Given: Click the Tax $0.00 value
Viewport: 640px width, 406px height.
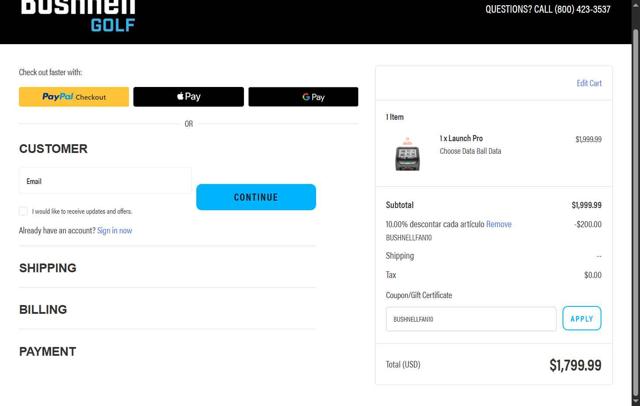Looking at the screenshot, I should point(593,275).
